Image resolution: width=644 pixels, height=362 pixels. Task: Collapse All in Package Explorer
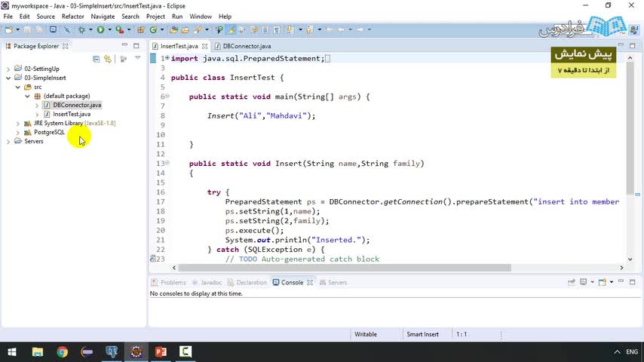pyautogui.click(x=96, y=59)
